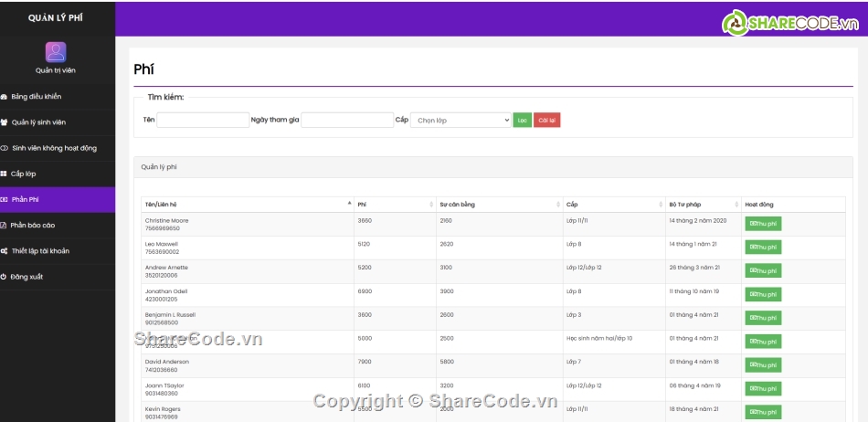Click date 26 tháng 3 năm 21
This screenshot has width=868, height=422.
(694, 267)
